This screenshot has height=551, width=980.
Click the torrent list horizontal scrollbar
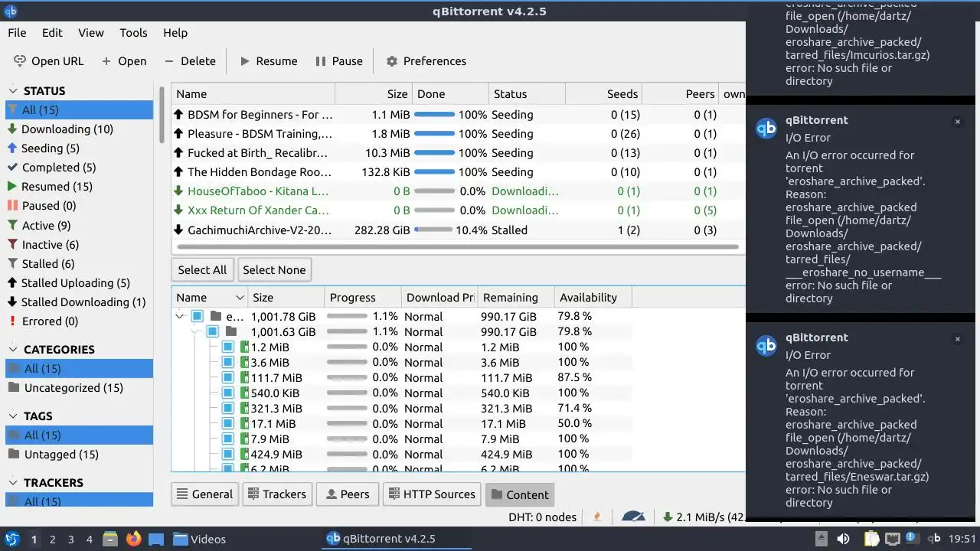pos(456,247)
